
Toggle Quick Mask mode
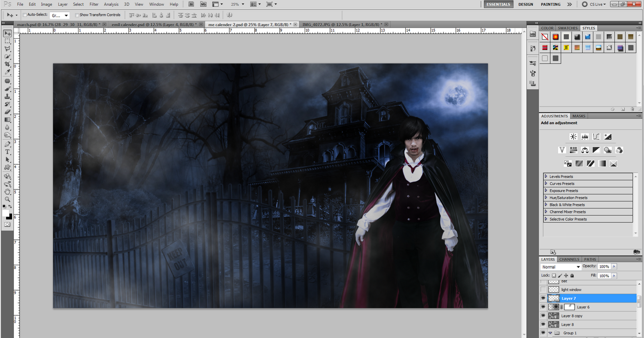(7, 225)
